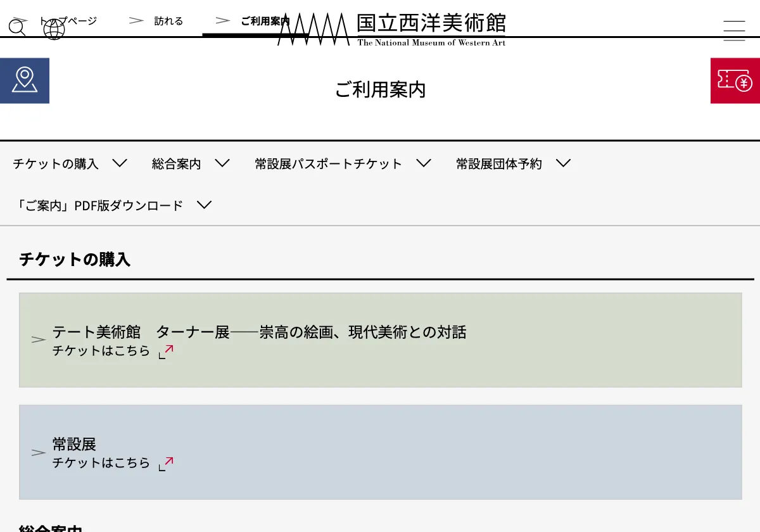Expand the チケットの購入 chevron
Image resolution: width=760 pixels, height=532 pixels.
(x=120, y=163)
